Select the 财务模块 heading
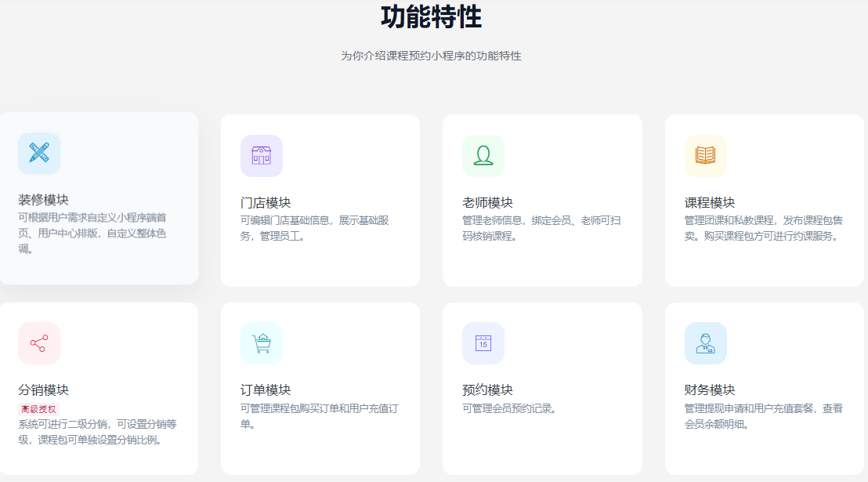868x482 pixels. pos(710,390)
